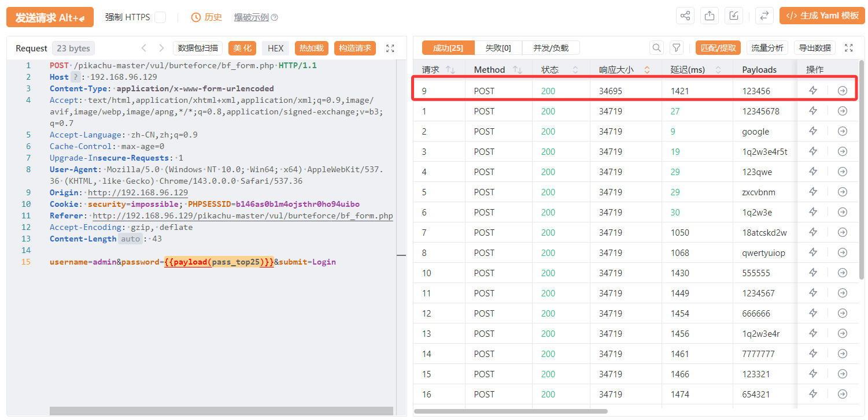868x420 pixels.
Task: Click the lightning icon in the 555555 row
Action: tap(813, 273)
